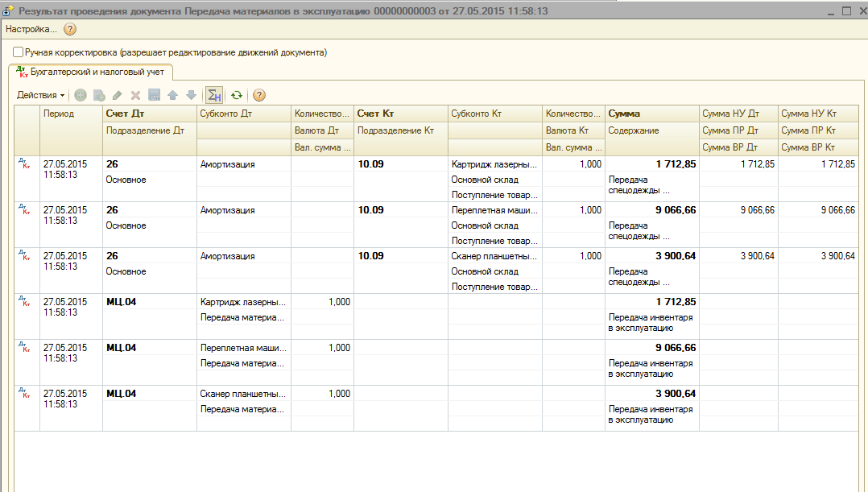Viewport: 868px width, 492px height.
Task: Toggle the tax accounting sum (ΣН) button
Action: click(214, 95)
